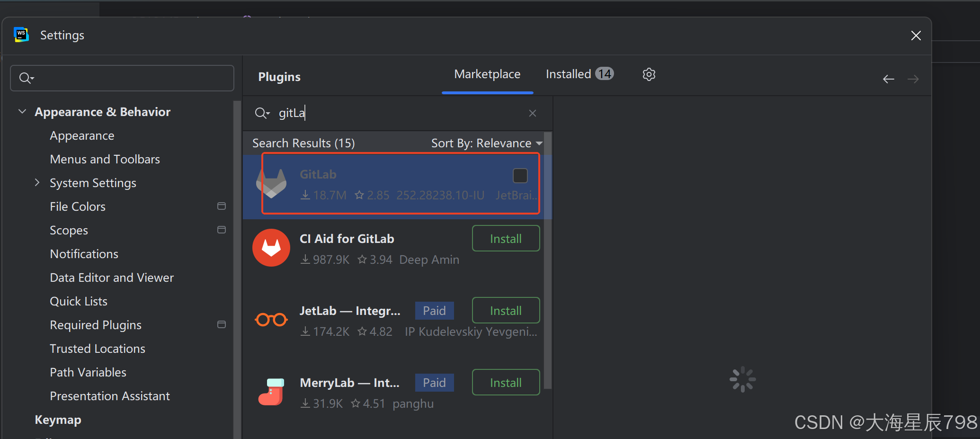
Task: Click the IP Kudelevskiy Yevgeni... vendor text
Action: [x=471, y=331]
